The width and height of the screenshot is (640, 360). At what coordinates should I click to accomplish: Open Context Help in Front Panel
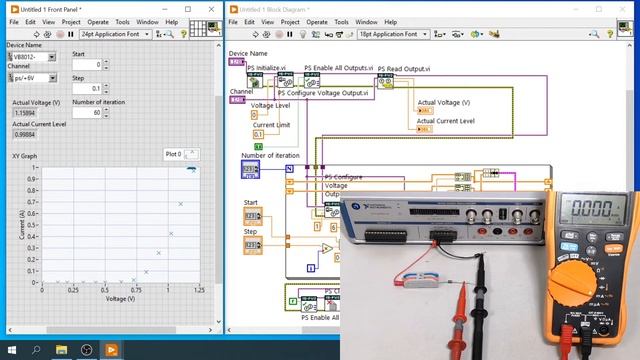coord(184,34)
